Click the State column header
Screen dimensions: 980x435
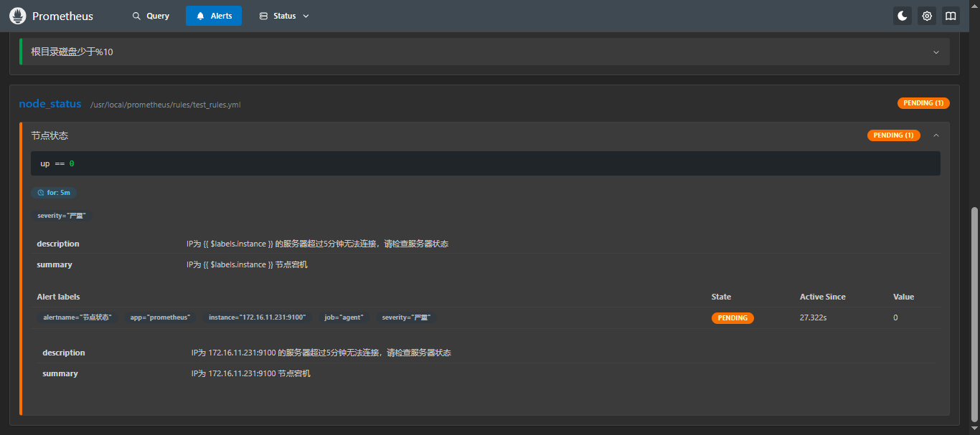(x=721, y=297)
